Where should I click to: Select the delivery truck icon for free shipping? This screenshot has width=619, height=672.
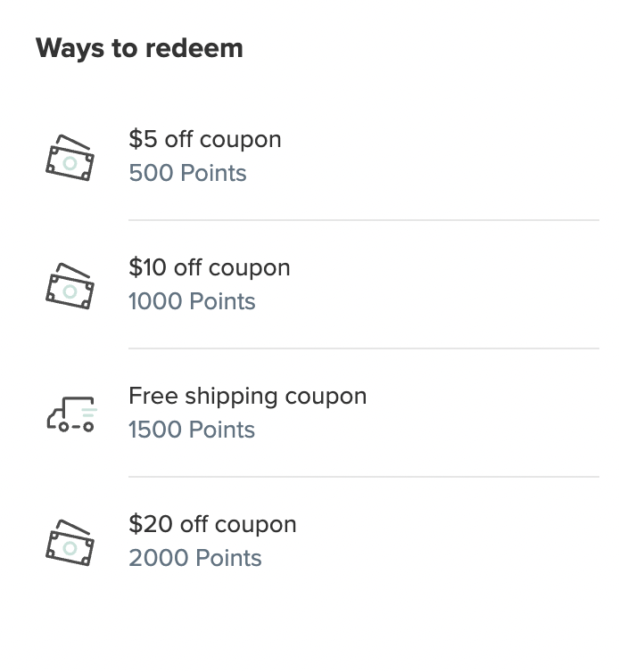click(70, 414)
